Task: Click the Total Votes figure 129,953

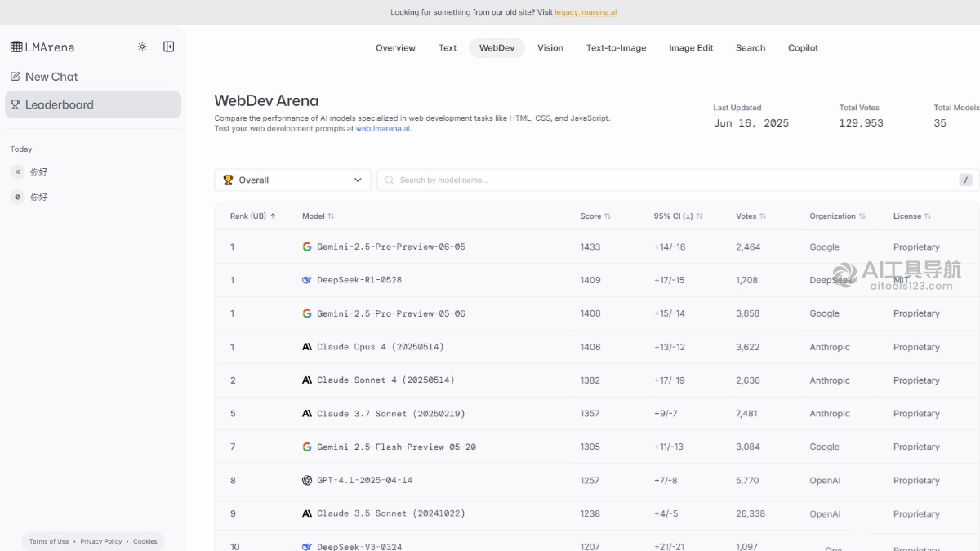Action: click(x=861, y=123)
